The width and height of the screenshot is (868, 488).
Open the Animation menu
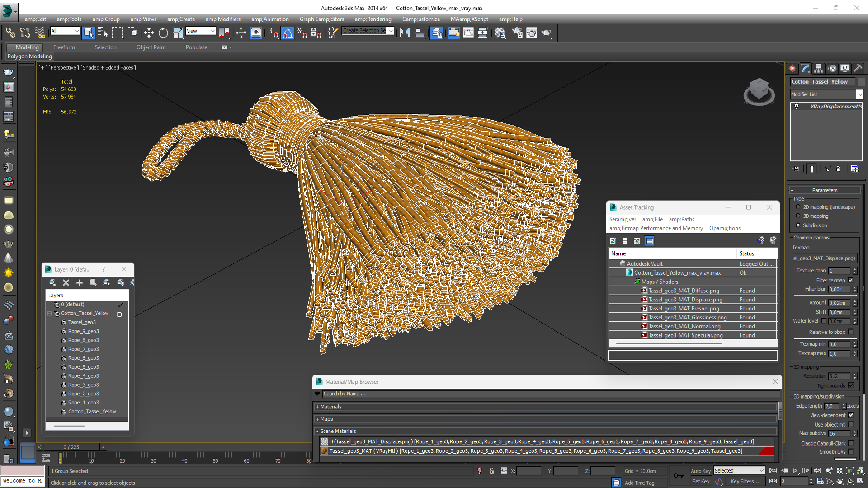[x=270, y=19]
